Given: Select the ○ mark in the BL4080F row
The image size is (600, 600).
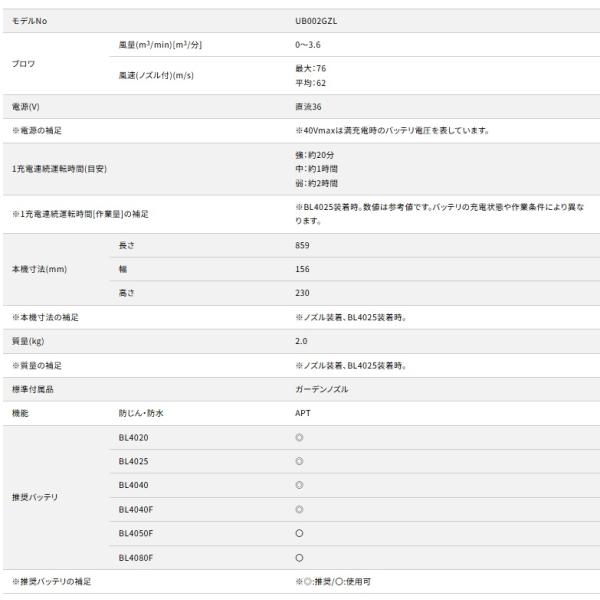Looking at the screenshot, I should [299, 557].
